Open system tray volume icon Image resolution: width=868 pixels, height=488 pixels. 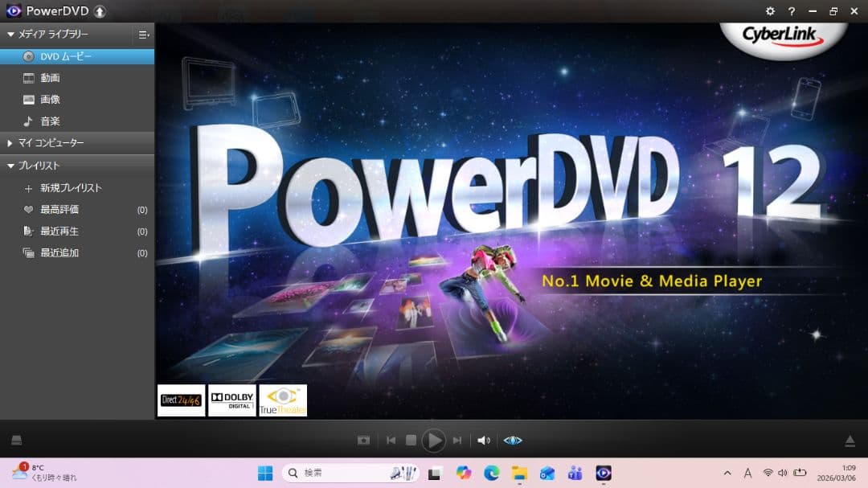(783, 473)
